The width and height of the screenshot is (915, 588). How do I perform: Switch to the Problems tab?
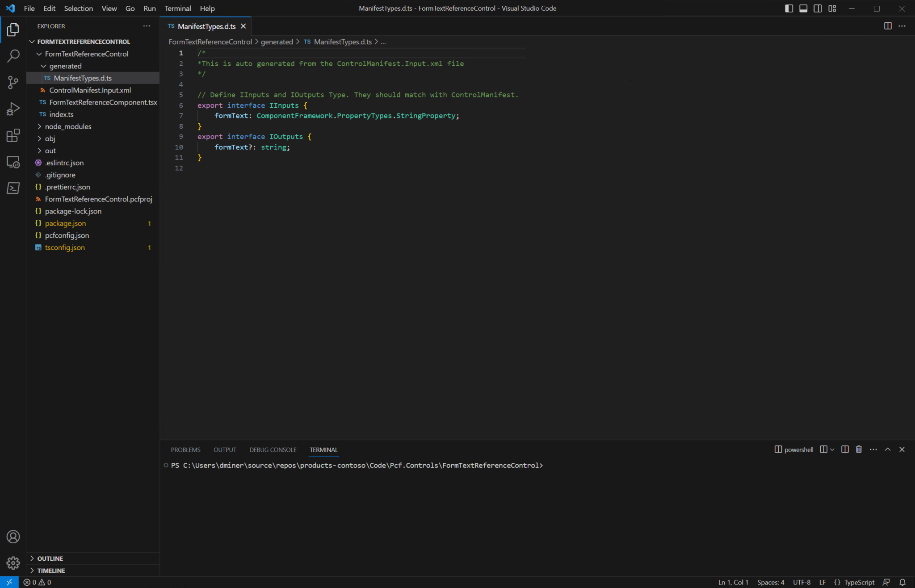pyautogui.click(x=185, y=449)
